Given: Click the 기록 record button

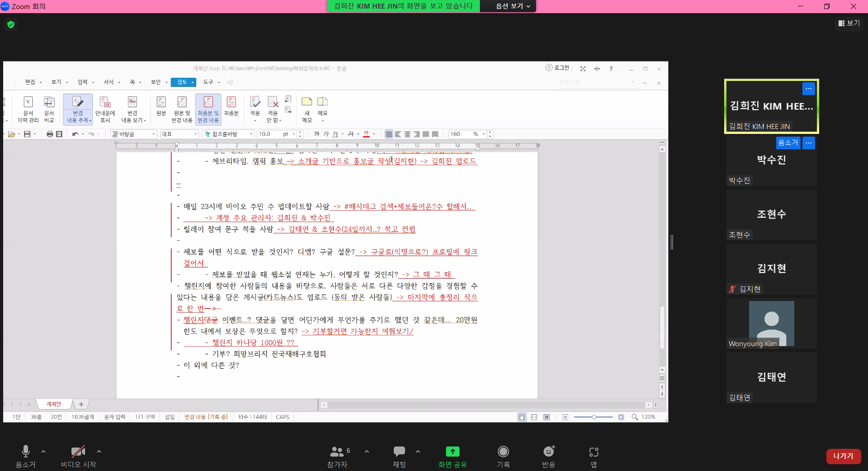Looking at the screenshot, I should pos(503,456).
